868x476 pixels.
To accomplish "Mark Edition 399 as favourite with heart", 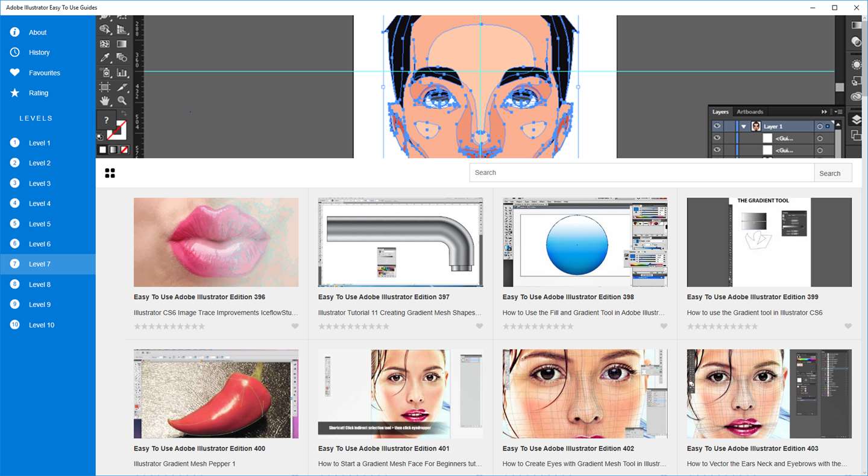I will point(848,326).
